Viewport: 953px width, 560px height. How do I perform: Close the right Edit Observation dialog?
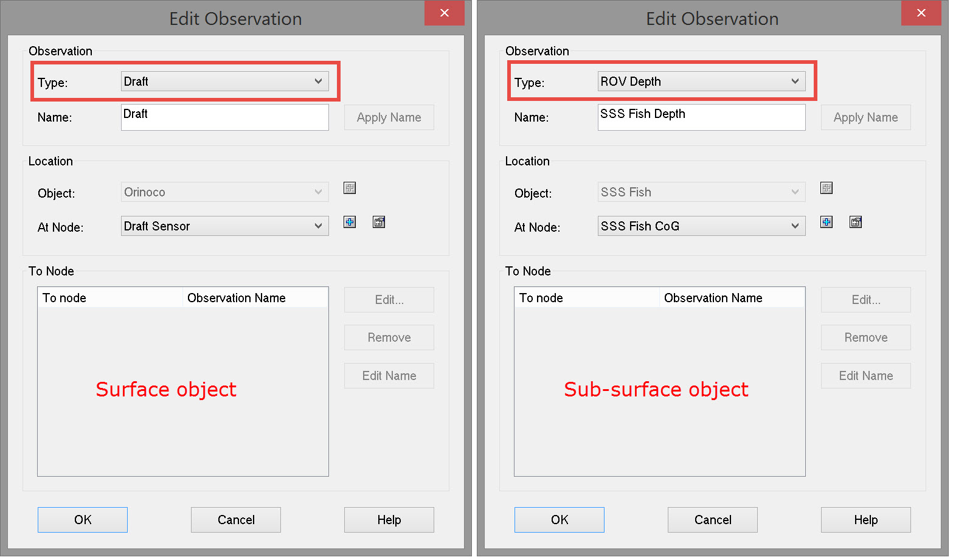[921, 13]
